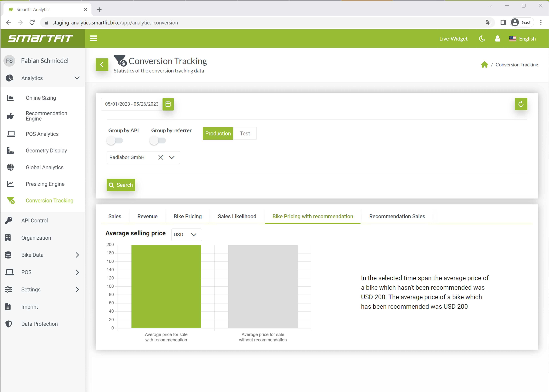The image size is (549, 392).
Task: Open the user profile icon in header
Action: [497, 39]
